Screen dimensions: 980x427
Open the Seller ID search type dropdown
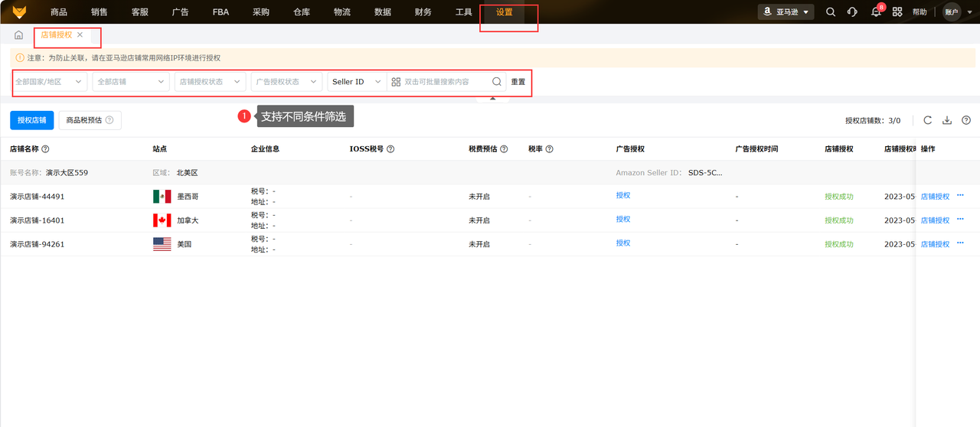357,82
